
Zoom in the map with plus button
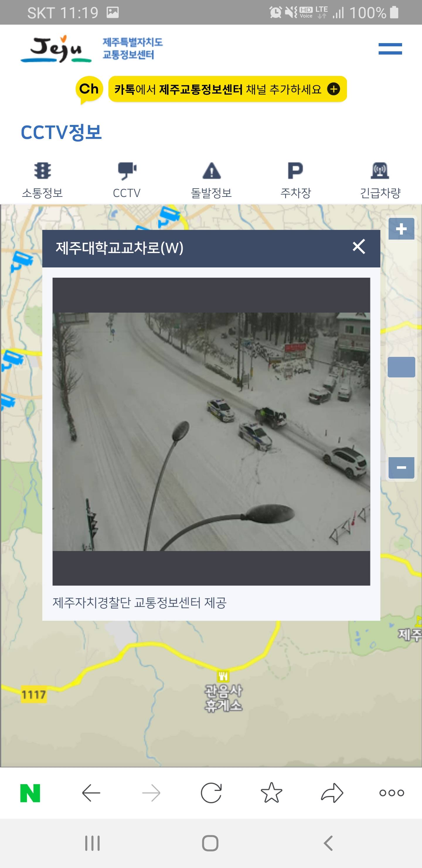(x=401, y=229)
